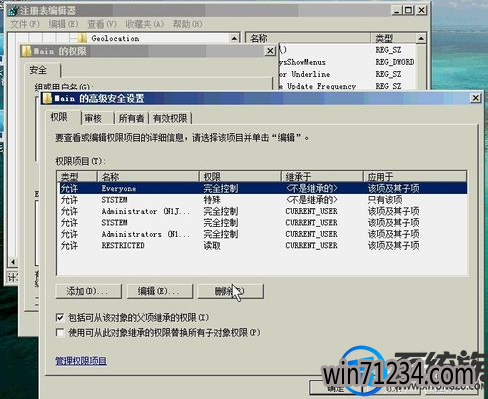The image size is (488, 399).
Task: Open 编辑(E) menu in Registry Editor
Action: point(63,24)
